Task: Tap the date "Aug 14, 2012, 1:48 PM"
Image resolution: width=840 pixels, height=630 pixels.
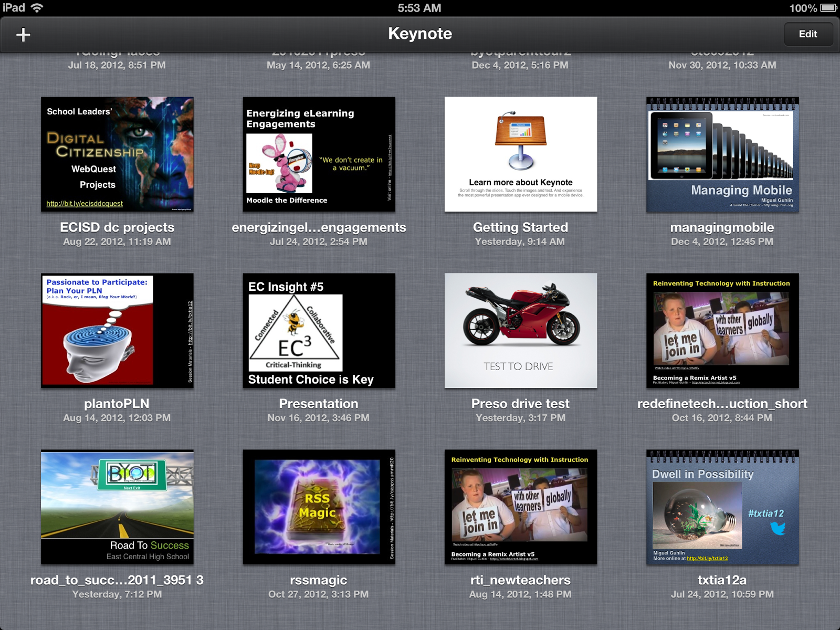Action: coord(520,594)
